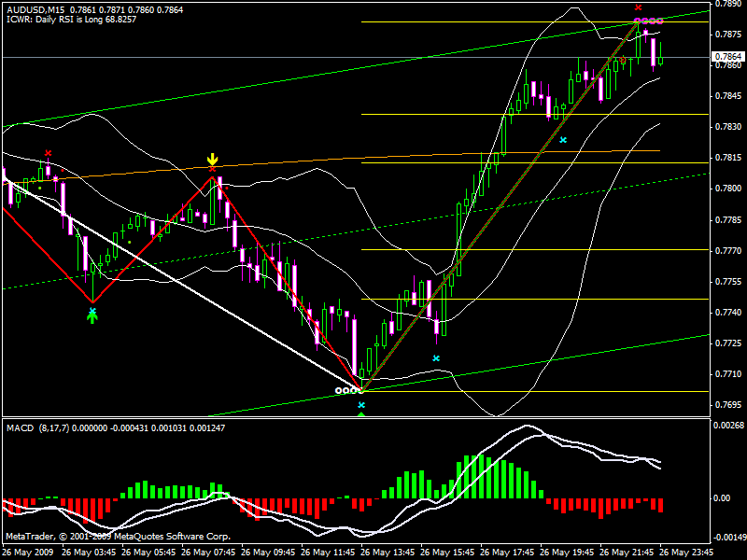Click the green up arrow marker
This screenshot has width=747, height=560.
click(x=92, y=316)
